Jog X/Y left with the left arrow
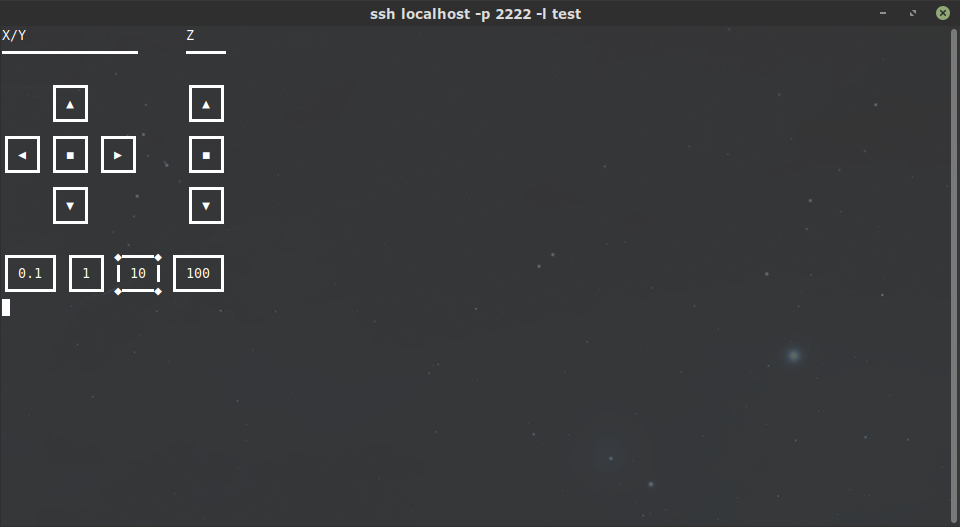The image size is (960, 527). pyautogui.click(x=23, y=155)
